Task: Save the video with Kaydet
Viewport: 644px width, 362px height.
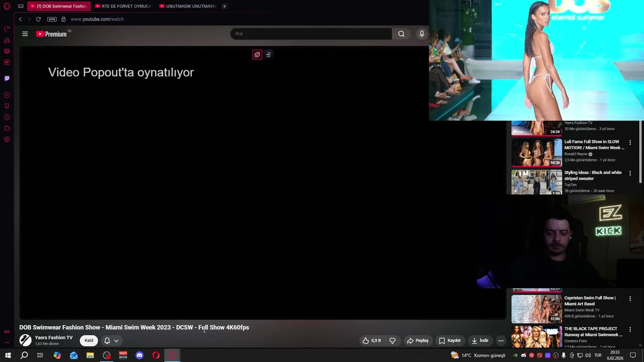Action: tap(450, 340)
